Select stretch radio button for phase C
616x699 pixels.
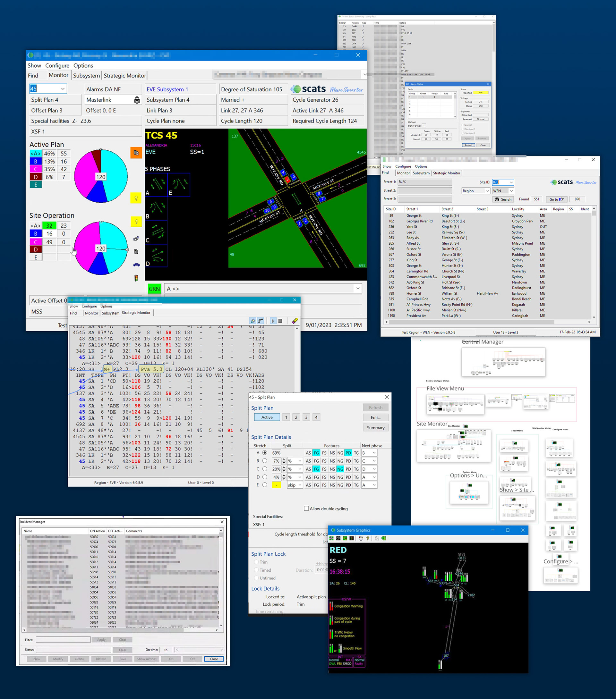point(265,469)
